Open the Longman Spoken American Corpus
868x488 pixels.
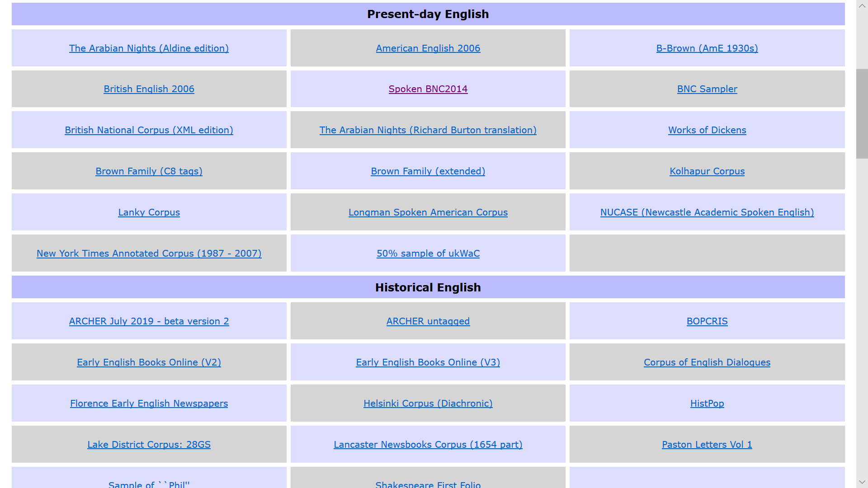428,212
